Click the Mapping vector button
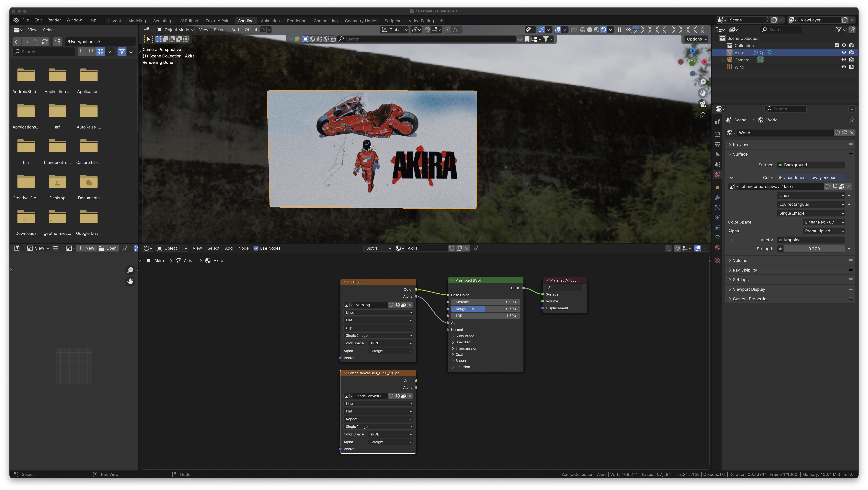Screen dimensions: 868x490 (x=811, y=240)
